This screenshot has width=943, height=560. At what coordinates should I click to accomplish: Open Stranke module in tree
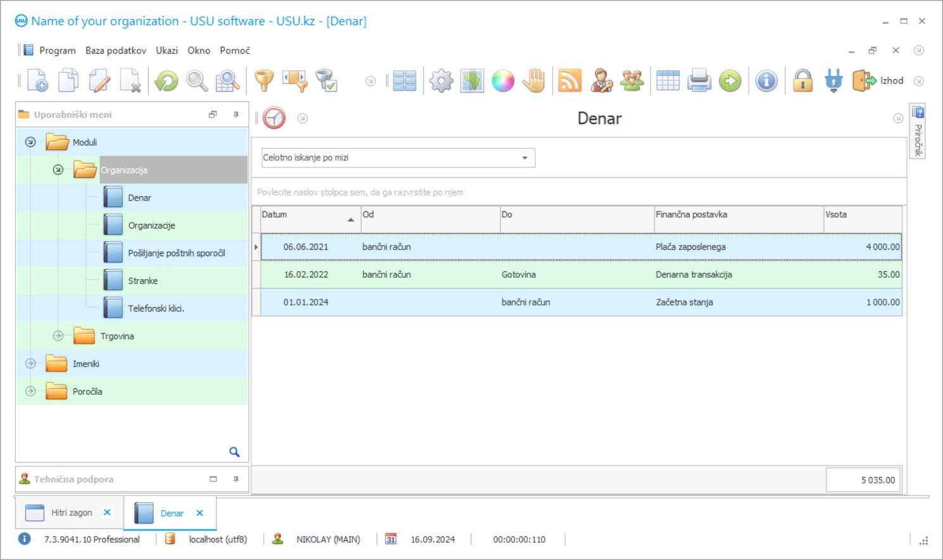(x=143, y=281)
